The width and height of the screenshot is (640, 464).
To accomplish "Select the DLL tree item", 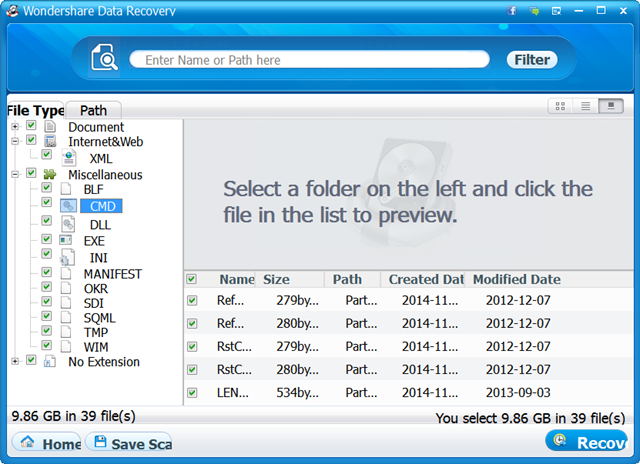I will (x=100, y=224).
